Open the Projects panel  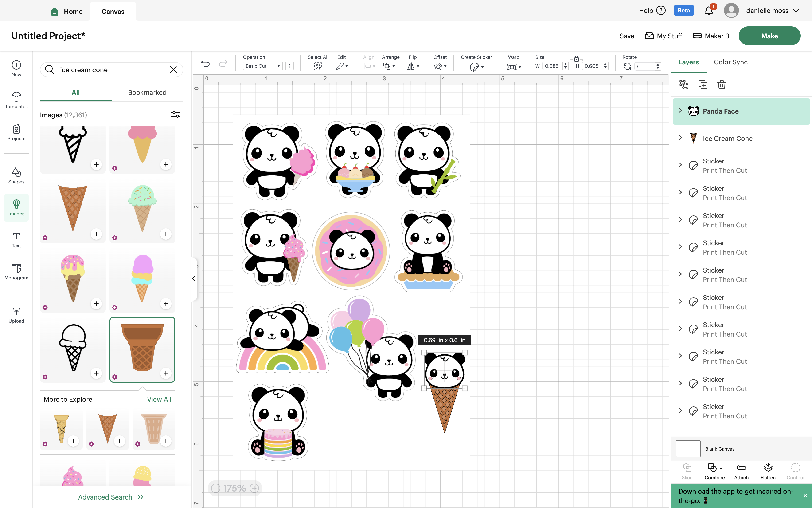coord(16,132)
